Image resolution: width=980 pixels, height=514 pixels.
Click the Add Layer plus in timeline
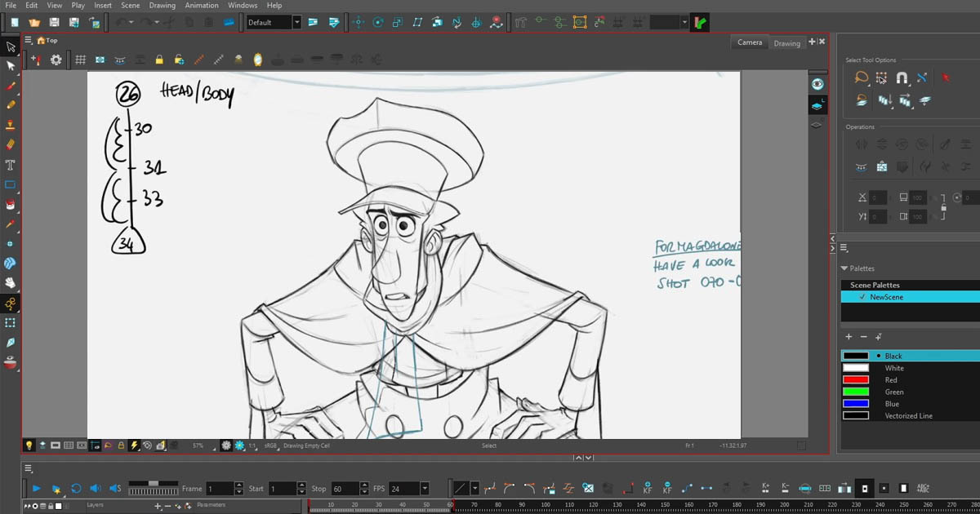tap(158, 506)
